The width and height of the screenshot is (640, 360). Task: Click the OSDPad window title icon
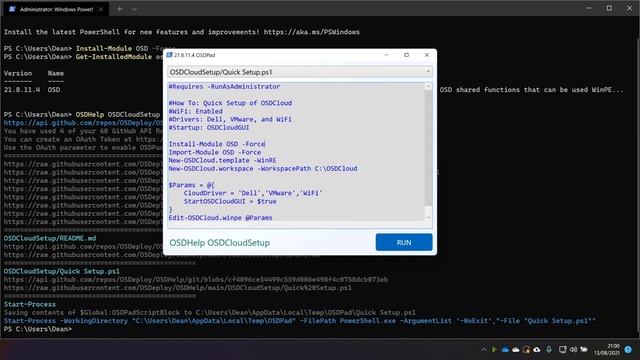(x=169, y=55)
